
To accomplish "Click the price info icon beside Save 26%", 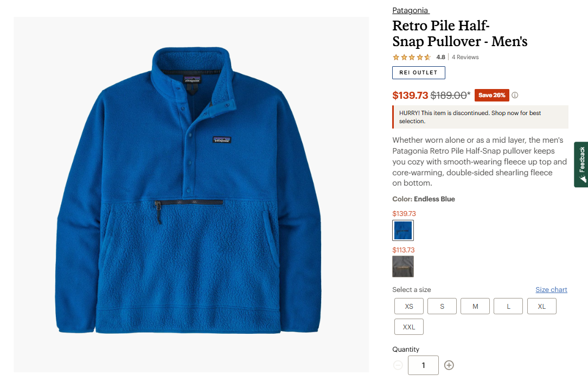I will pos(515,96).
